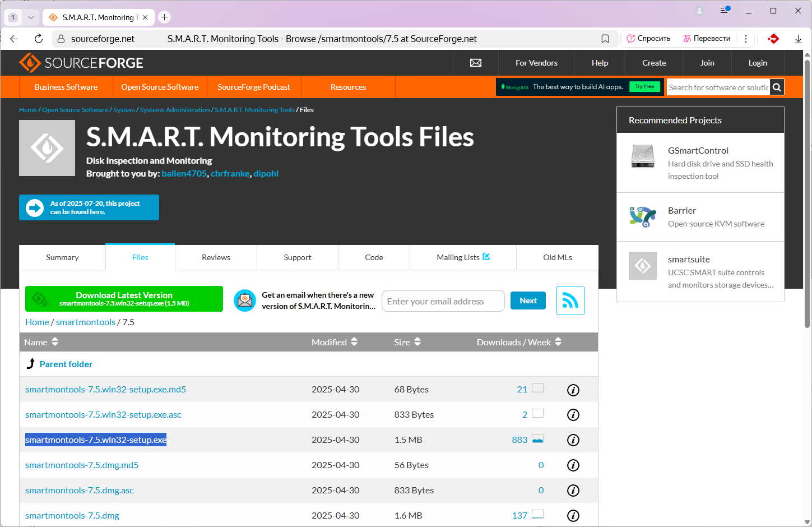
Task: Reload the page
Action: pos(39,39)
